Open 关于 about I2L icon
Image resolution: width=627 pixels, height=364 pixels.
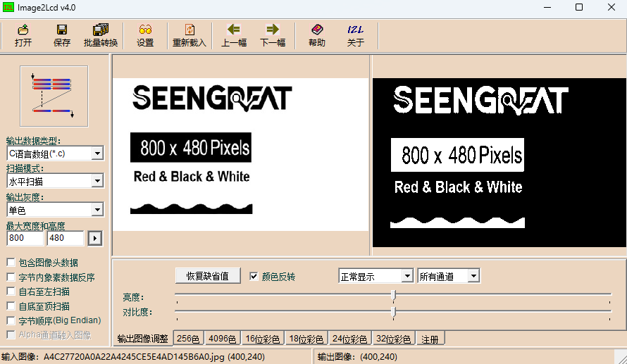(356, 30)
